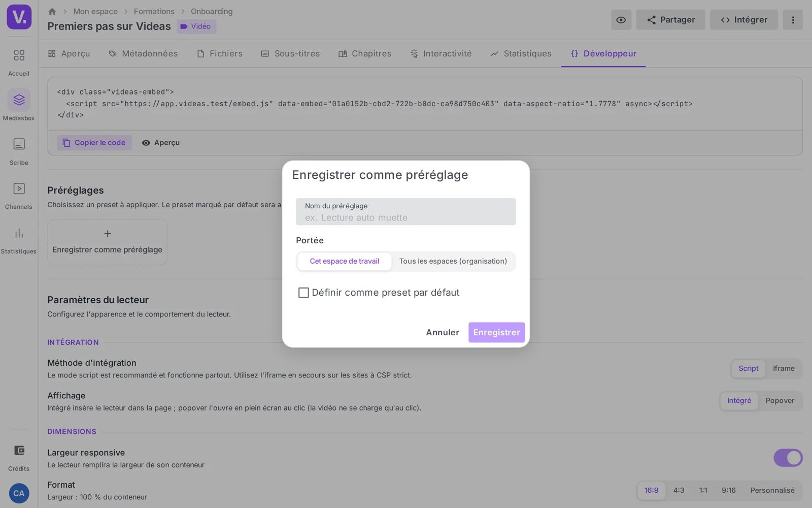
Task: Switch to the Aperçu tab
Action: point(69,54)
